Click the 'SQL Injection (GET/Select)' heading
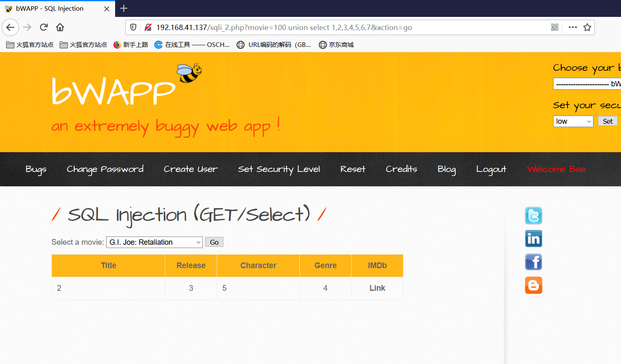 click(x=189, y=215)
